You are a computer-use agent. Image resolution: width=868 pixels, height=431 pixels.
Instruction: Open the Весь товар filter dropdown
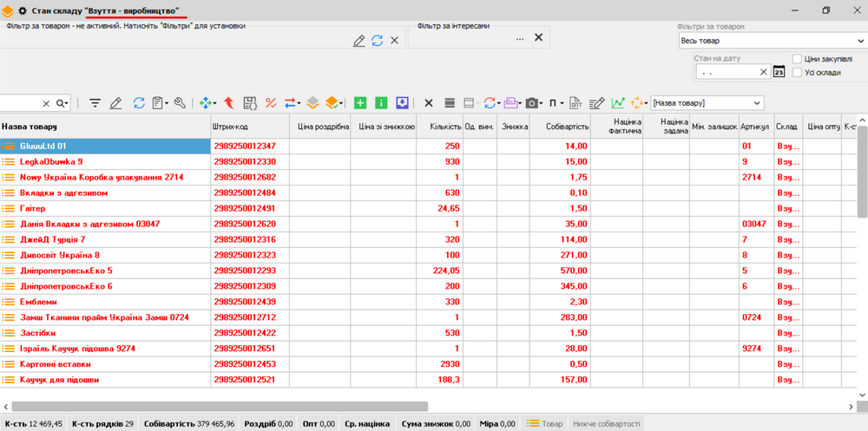tap(772, 41)
